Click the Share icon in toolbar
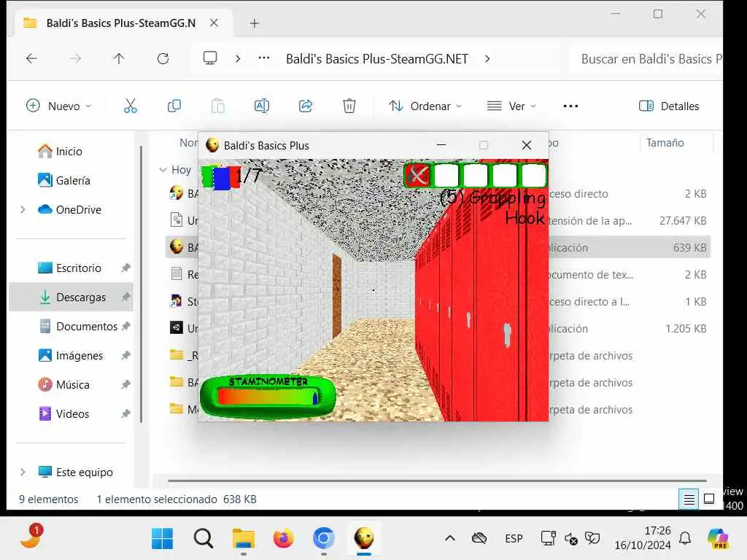The width and height of the screenshot is (747, 560). 306,106
